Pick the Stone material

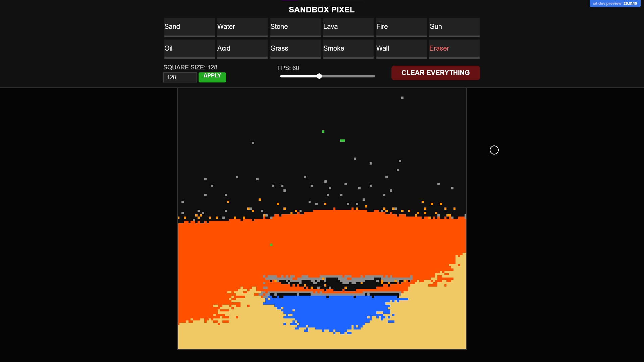pos(295,27)
